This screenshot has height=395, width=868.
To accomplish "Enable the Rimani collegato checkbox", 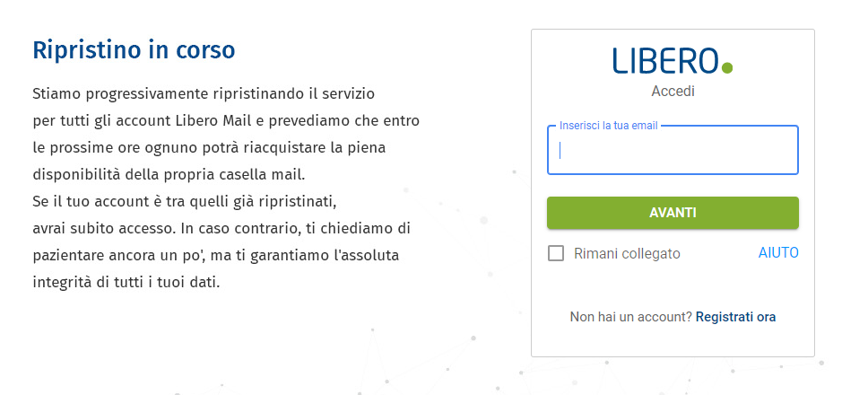I will (x=556, y=253).
